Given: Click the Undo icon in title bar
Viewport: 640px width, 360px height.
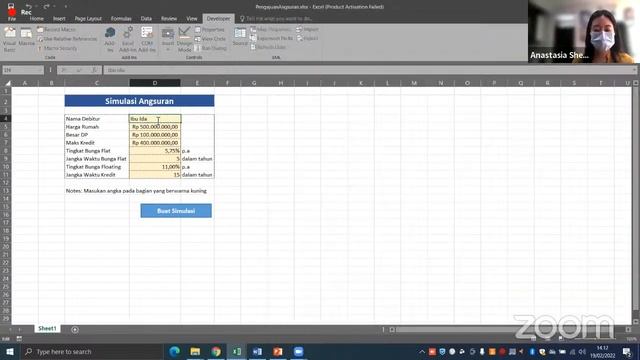Looking at the screenshot, I should [29, 6].
